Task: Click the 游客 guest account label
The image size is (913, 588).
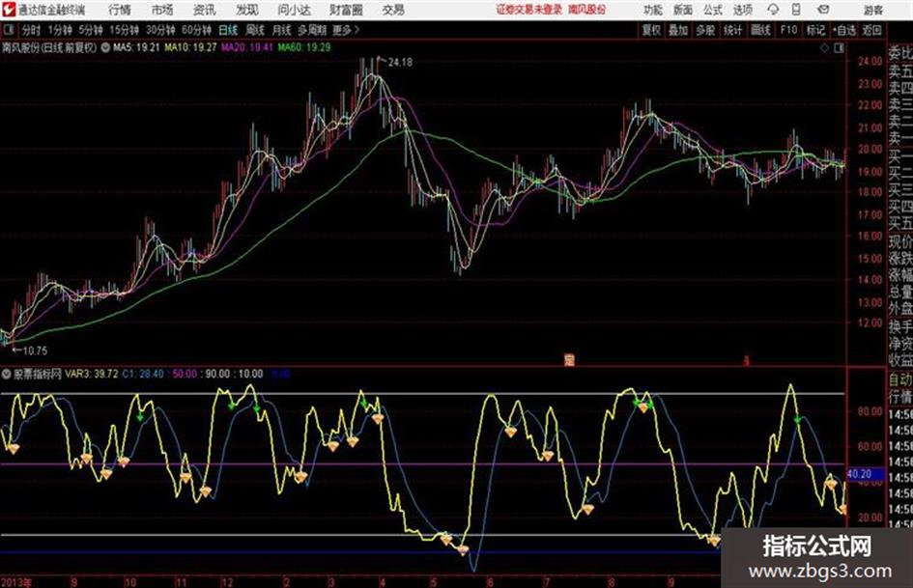Action: pyautogui.click(x=873, y=10)
